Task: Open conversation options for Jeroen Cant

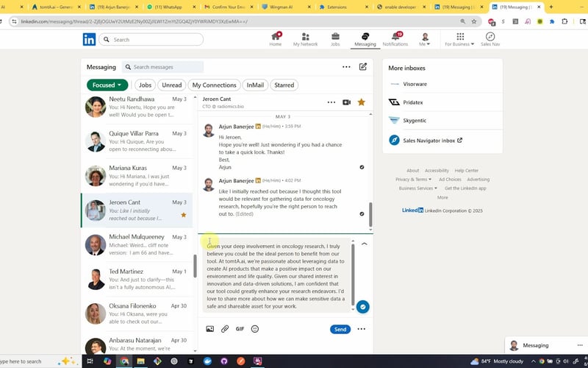Action: pyautogui.click(x=331, y=102)
